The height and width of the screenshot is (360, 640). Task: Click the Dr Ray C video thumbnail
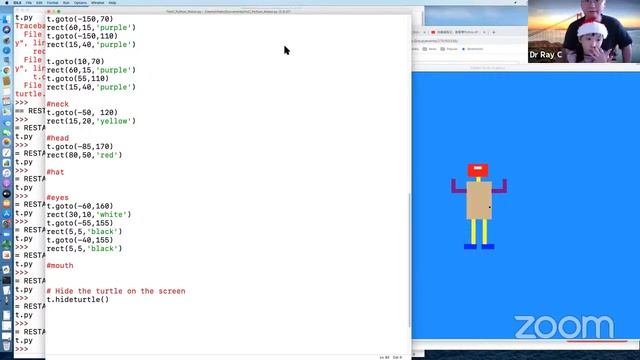pos(584,31)
